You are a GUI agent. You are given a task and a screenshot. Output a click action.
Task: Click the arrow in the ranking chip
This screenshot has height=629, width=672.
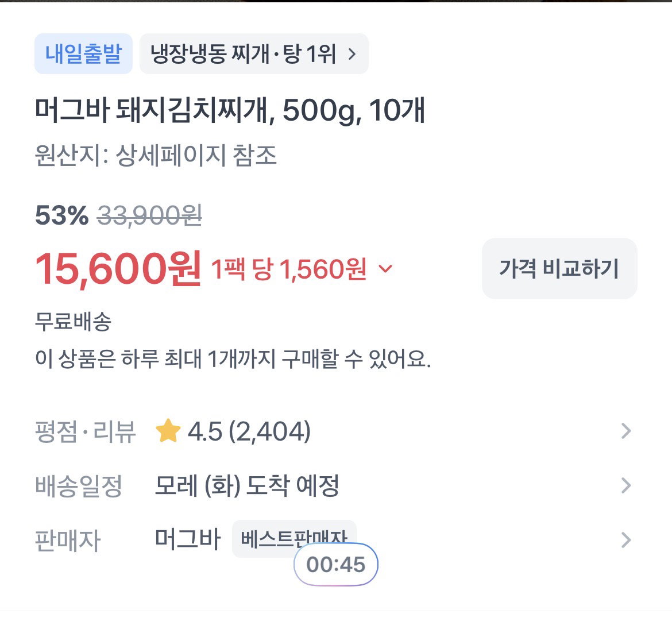click(352, 55)
